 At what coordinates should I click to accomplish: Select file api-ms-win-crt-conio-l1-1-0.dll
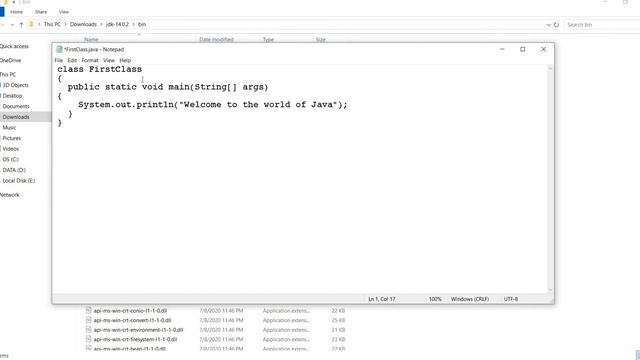(130, 311)
